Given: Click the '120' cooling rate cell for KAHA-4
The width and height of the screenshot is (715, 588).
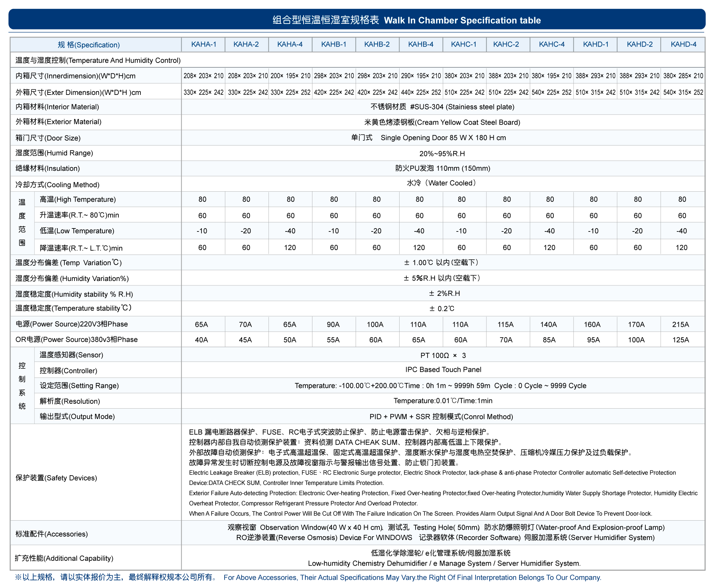Looking at the screenshot, I should (x=290, y=247).
